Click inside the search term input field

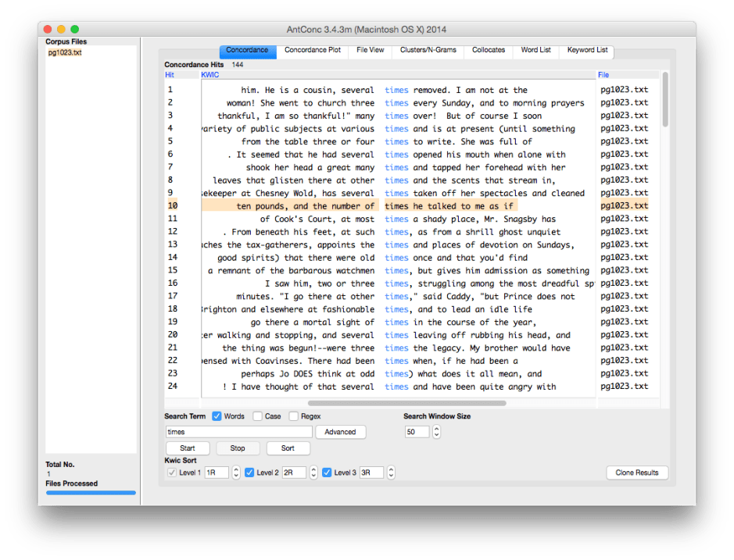click(238, 431)
